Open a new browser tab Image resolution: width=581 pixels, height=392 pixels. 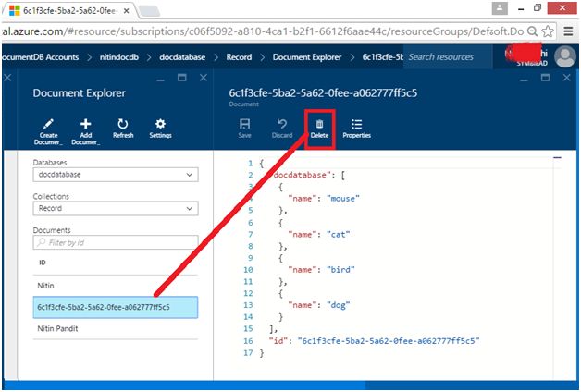pyautogui.click(x=149, y=11)
